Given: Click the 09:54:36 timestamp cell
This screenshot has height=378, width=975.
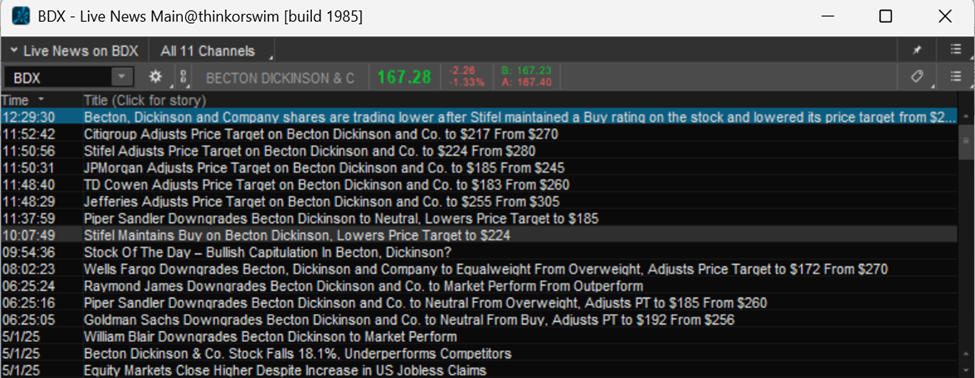Looking at the screenshot, I should [x=28, y=252].
